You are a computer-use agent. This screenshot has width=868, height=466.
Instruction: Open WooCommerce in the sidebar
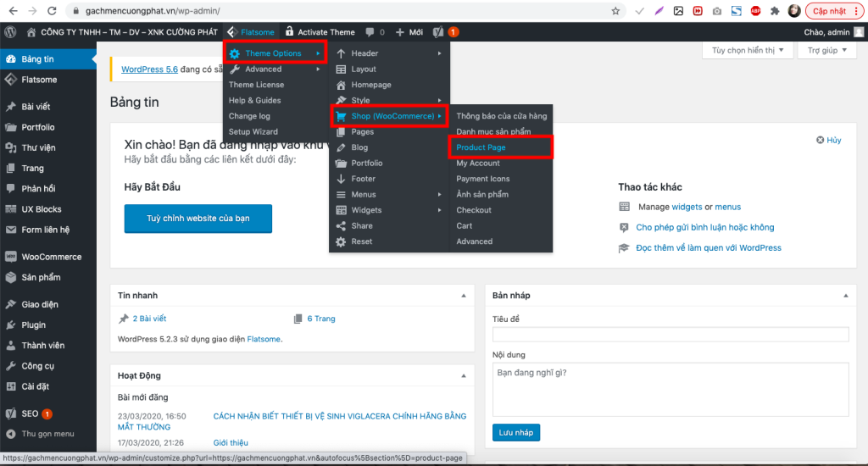point(51,257)
